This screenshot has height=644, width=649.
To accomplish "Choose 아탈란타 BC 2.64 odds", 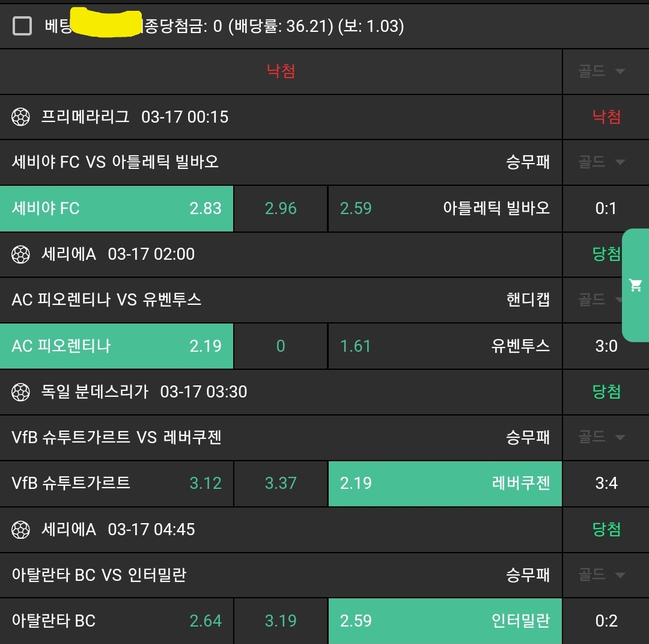I will (x=117, y=621).
